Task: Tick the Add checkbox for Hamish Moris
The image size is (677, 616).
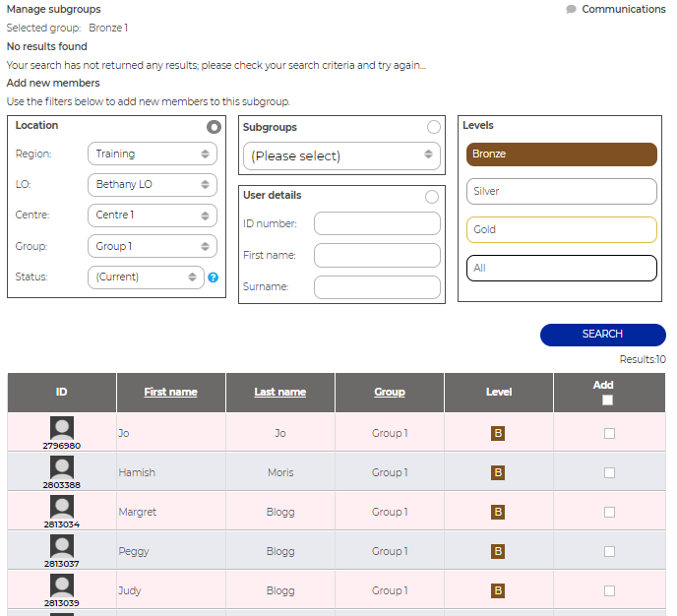Action: click(x=609, y=472)
